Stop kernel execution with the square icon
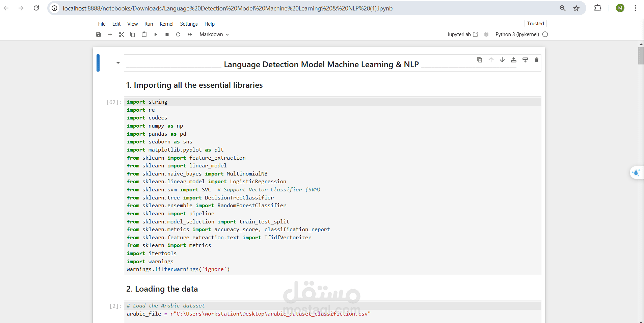This screenshot has width=644, height=323. [167, 34]
